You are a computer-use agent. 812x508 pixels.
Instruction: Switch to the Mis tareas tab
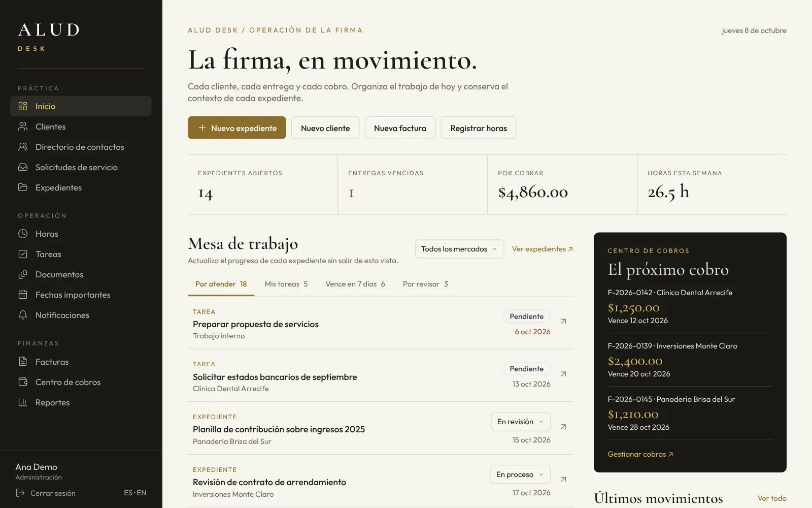tap(286, 284)
